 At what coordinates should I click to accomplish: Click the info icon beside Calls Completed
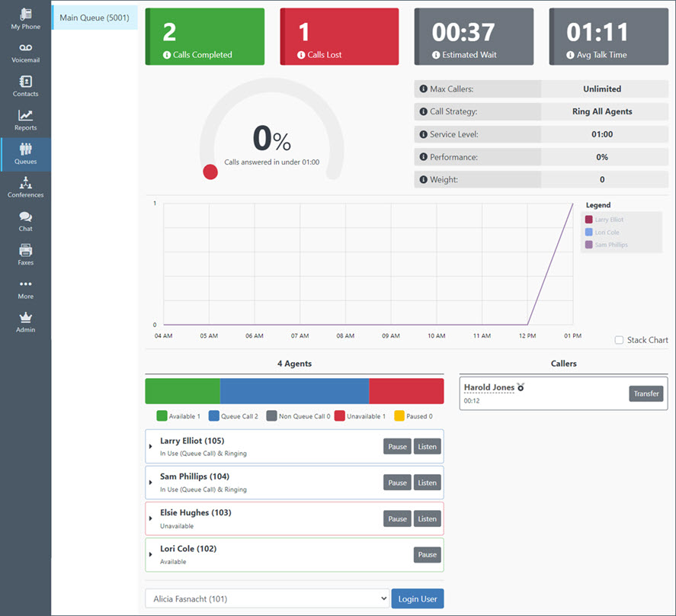coord(167,55)
